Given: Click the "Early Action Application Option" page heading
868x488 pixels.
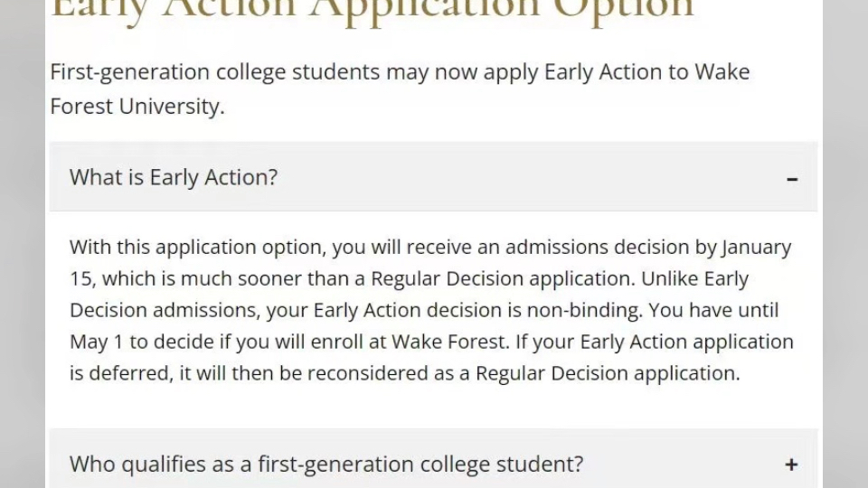Looking at the screenshot, I should (x=372, y=8).
